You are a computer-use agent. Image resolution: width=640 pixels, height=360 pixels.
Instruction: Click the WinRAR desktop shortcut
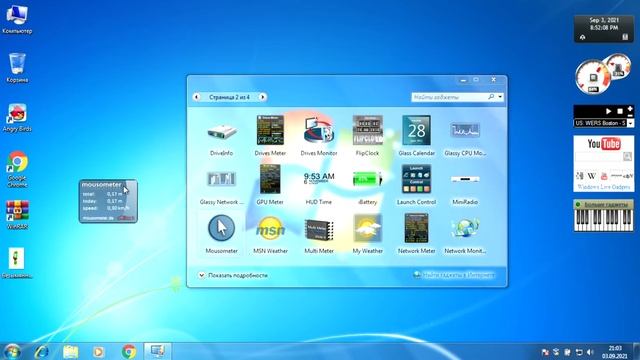coord(17,215)
